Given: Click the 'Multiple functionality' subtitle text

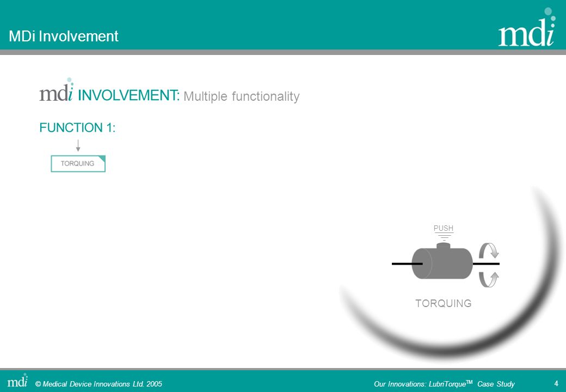Looking at the screenshot, I should click(x=242, y=96).
